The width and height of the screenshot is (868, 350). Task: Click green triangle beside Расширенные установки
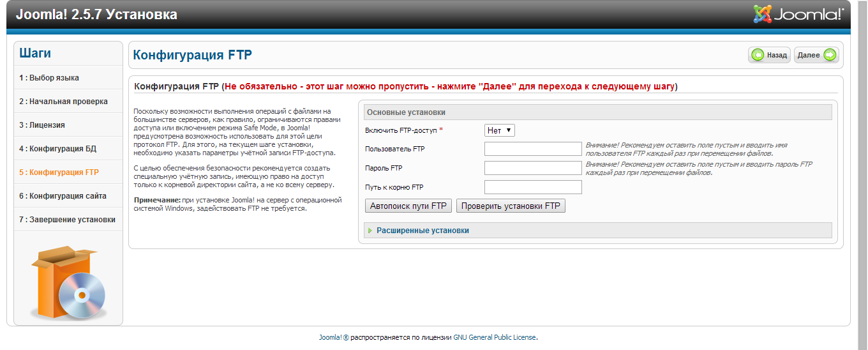(370, 231)
